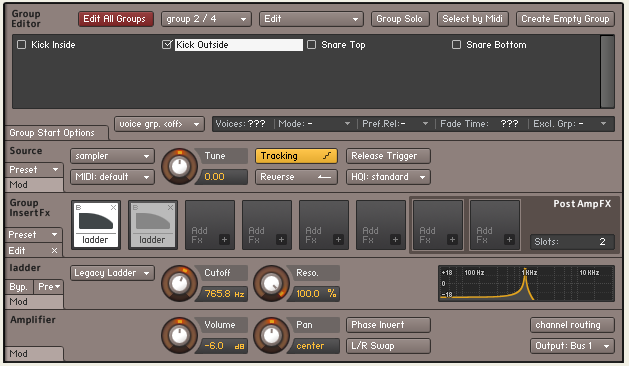
Task: Add an effect in the fourth insert slot
Action: (267, 225)
